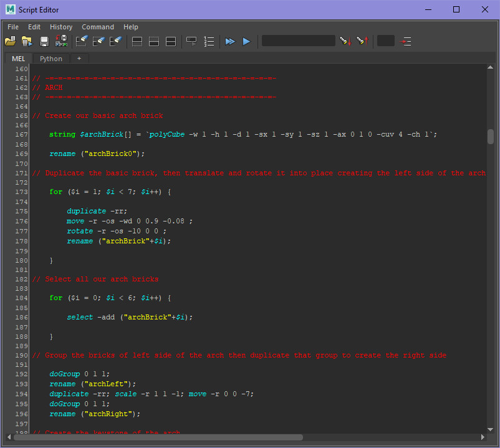
Task: Click "archRight" string on line 196
Action: pyautogui.click(x=108, y=414)
